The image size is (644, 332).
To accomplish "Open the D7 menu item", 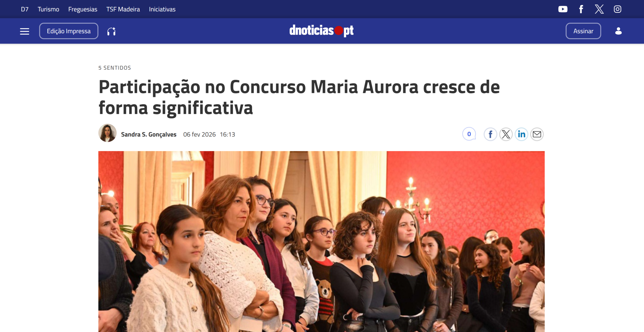I will tap(25, 9).
